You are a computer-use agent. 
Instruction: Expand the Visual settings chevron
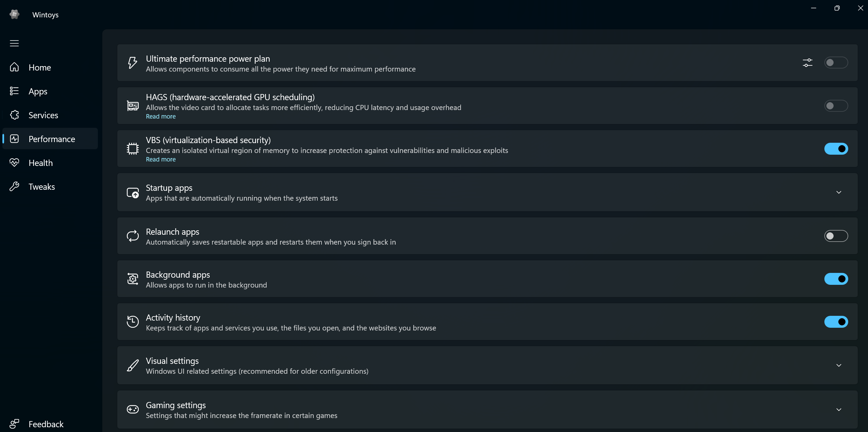pos(839,366)
